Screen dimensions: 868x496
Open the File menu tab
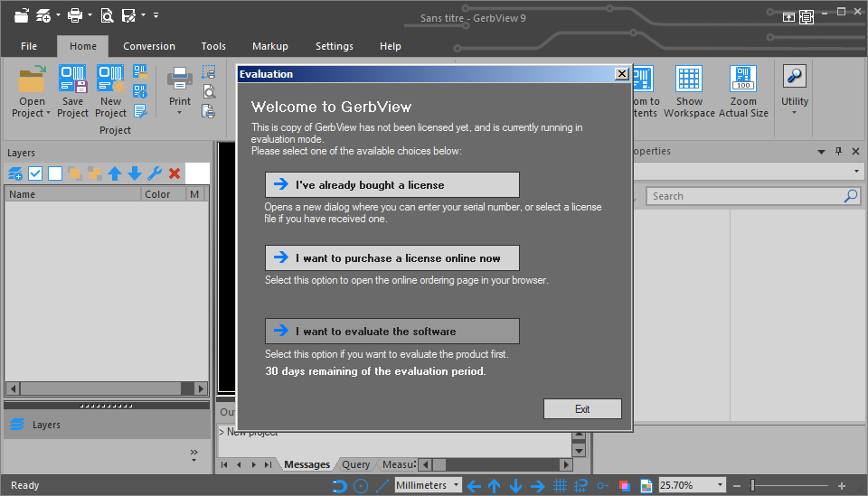coord(29,46)
